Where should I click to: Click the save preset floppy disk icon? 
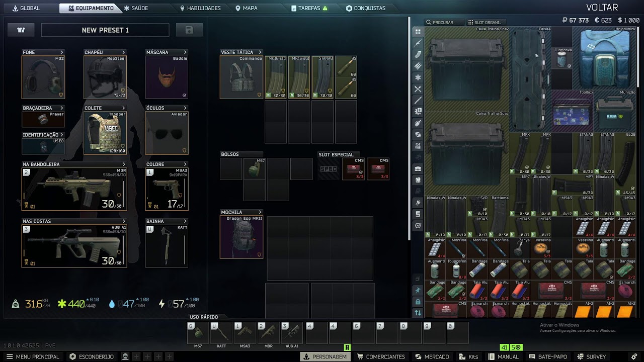(189, 30)
